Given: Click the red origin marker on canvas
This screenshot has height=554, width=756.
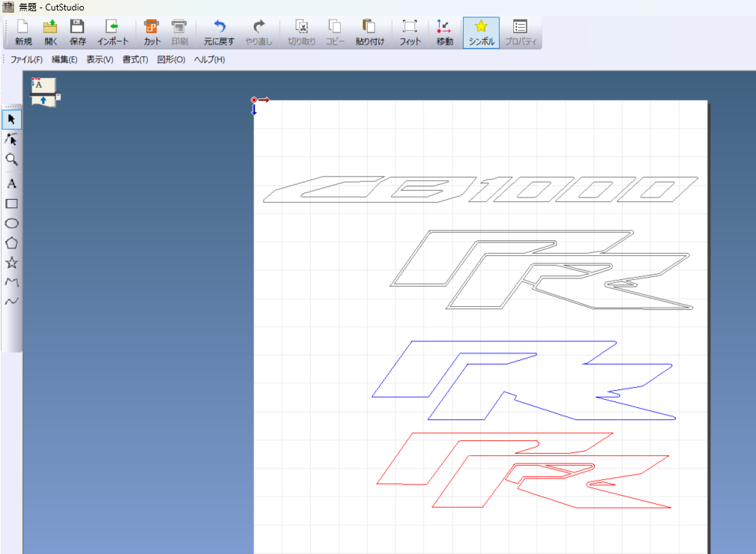Looking at the screenshot, I should (254, 100).
